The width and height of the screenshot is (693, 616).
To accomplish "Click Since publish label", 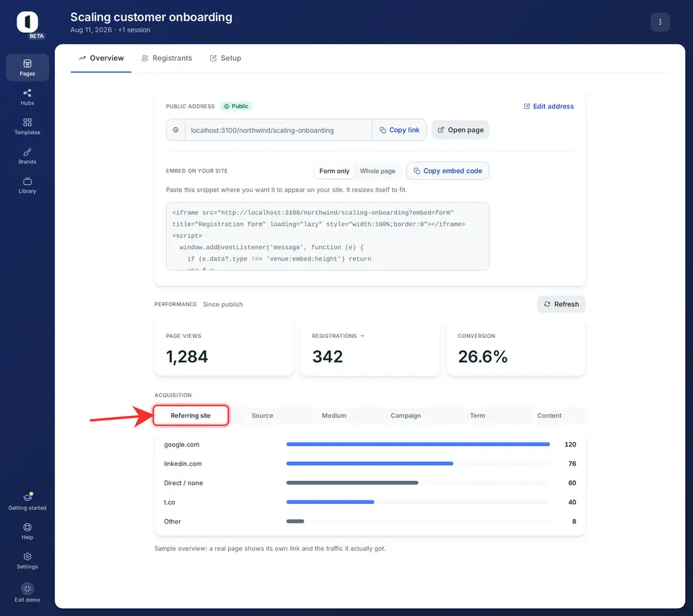I will click(x=223, y=304).
